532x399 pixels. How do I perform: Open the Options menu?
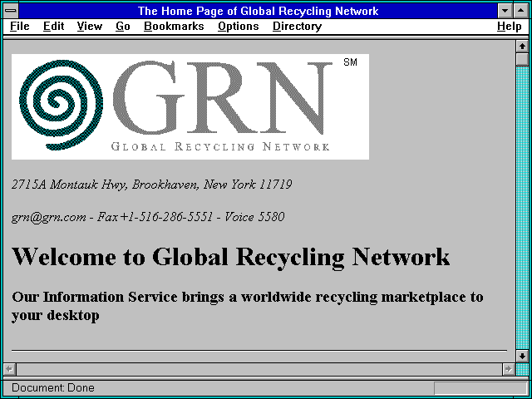click(239, 27)
